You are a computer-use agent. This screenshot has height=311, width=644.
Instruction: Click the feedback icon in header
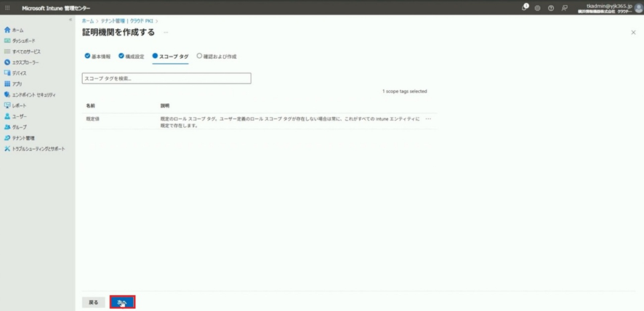pos(565,7)
